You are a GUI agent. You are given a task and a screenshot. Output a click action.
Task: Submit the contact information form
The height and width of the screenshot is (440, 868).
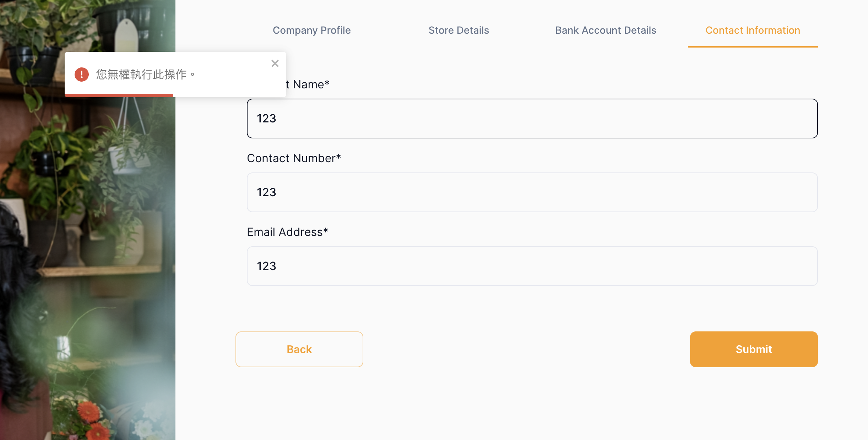pos(754,349)
